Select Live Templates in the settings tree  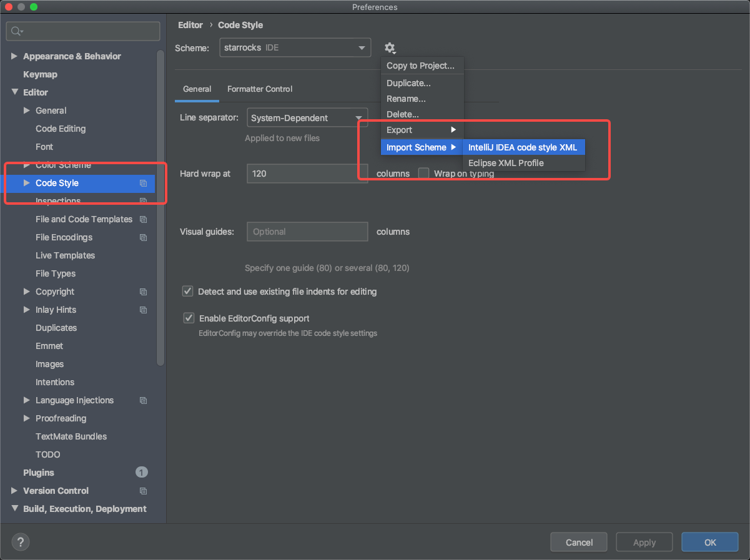click(x=65, y=255)
